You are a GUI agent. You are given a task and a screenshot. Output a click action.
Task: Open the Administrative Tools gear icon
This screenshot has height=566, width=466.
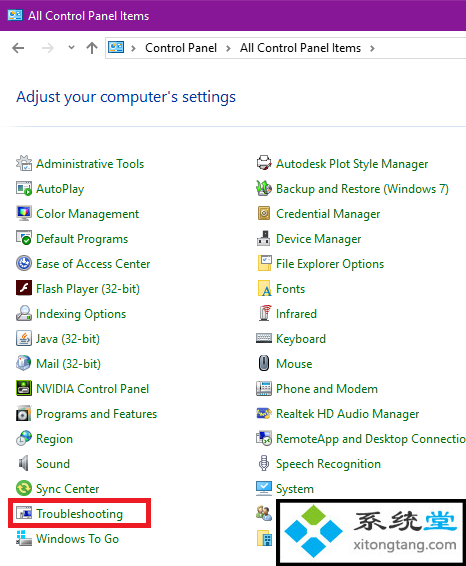[x=24, y=164]
